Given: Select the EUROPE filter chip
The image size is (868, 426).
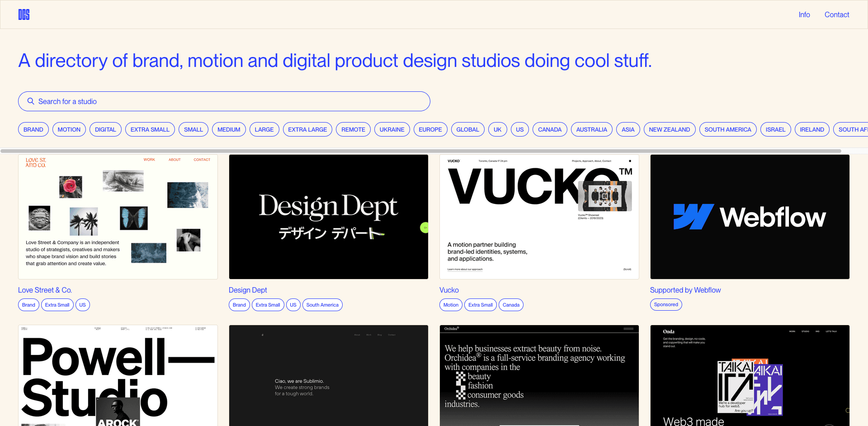Looking at the screenshot, I should 430,129.
